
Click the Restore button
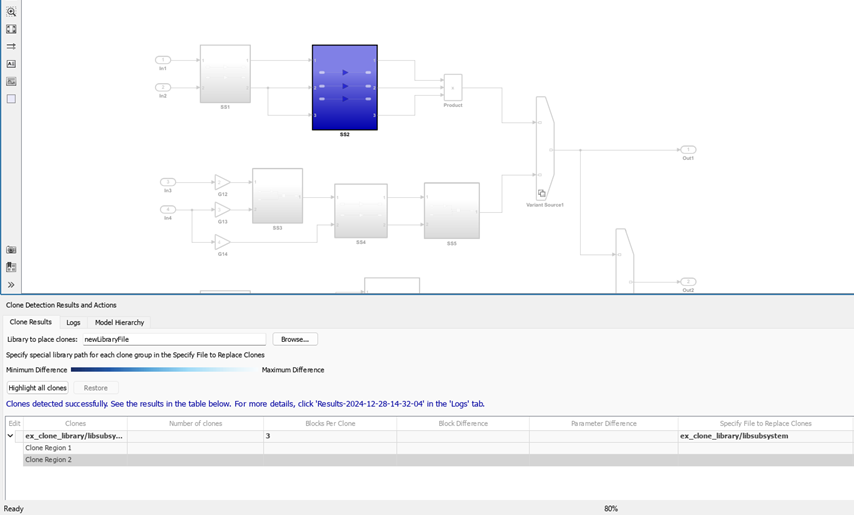click(x=96, y=388)
